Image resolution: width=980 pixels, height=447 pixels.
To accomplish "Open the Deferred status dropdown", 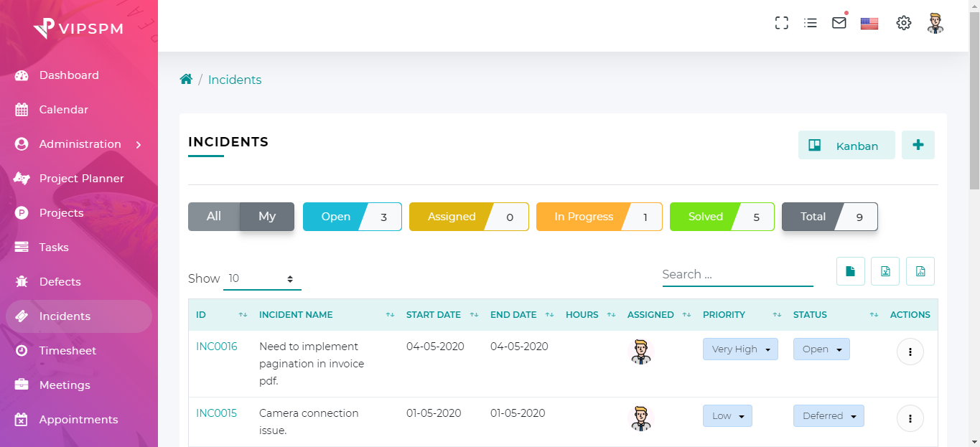I will click(828, 416).
